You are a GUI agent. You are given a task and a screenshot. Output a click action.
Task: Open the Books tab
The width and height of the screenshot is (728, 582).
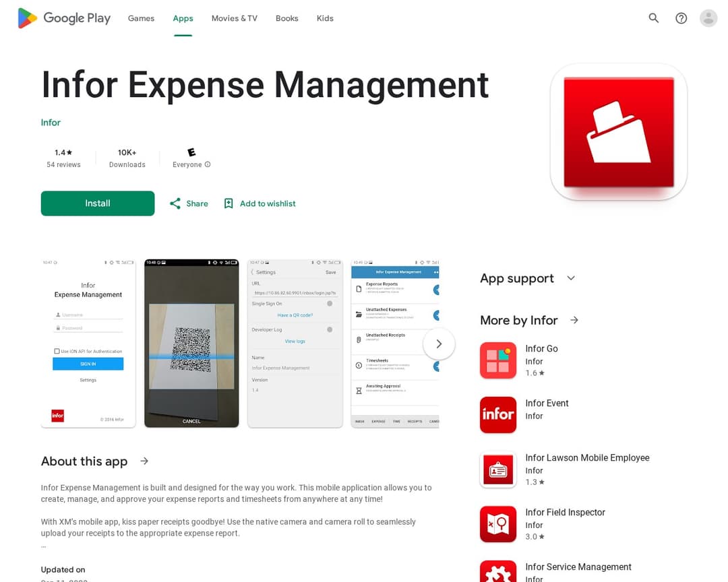pyautogui.click(x=287, y=18)
